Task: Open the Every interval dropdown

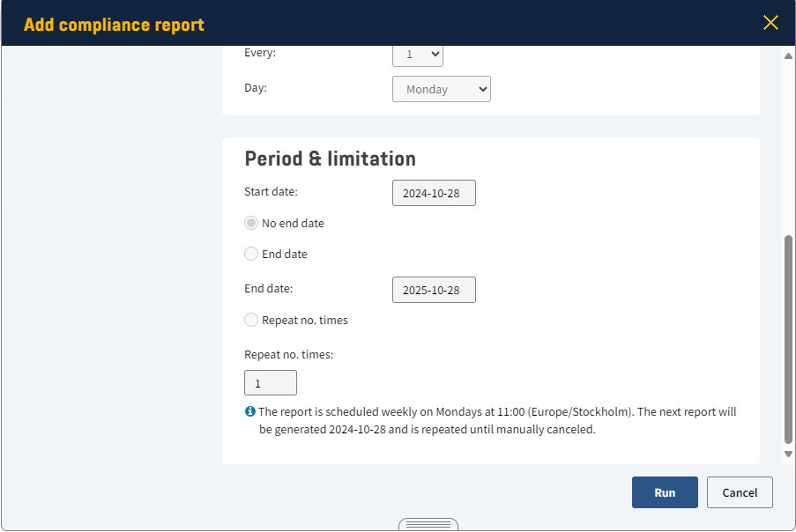Action: click(x=417, y=55)
